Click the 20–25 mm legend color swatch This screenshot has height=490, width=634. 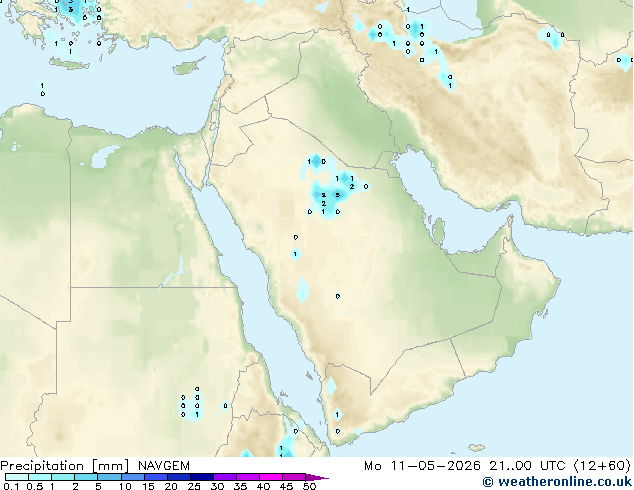178,477
